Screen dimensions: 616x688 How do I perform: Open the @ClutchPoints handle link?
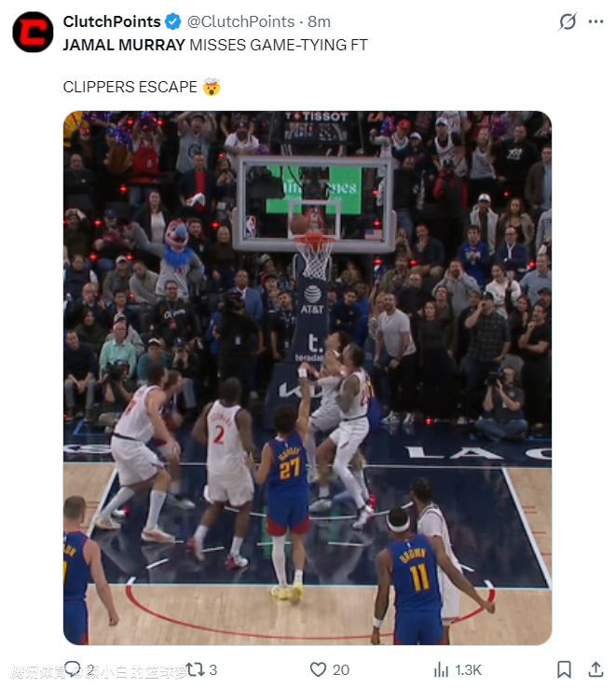pyautogui.click(x=240, y=21)
